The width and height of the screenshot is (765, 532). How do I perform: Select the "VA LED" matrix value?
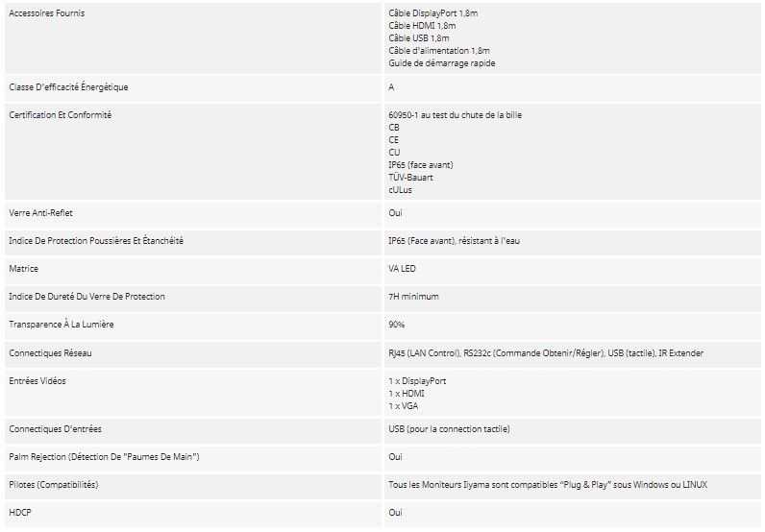404,269
